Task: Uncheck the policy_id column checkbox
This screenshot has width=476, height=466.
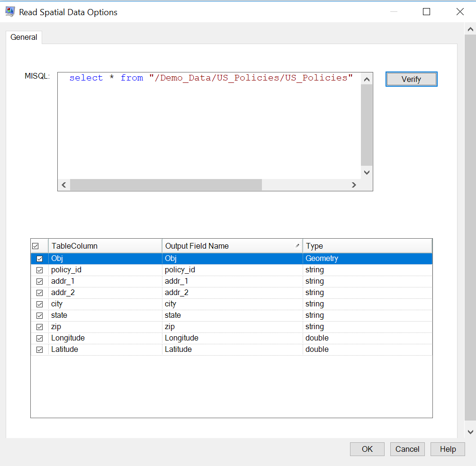Action: pyautogui.click(x=40, y=270)
